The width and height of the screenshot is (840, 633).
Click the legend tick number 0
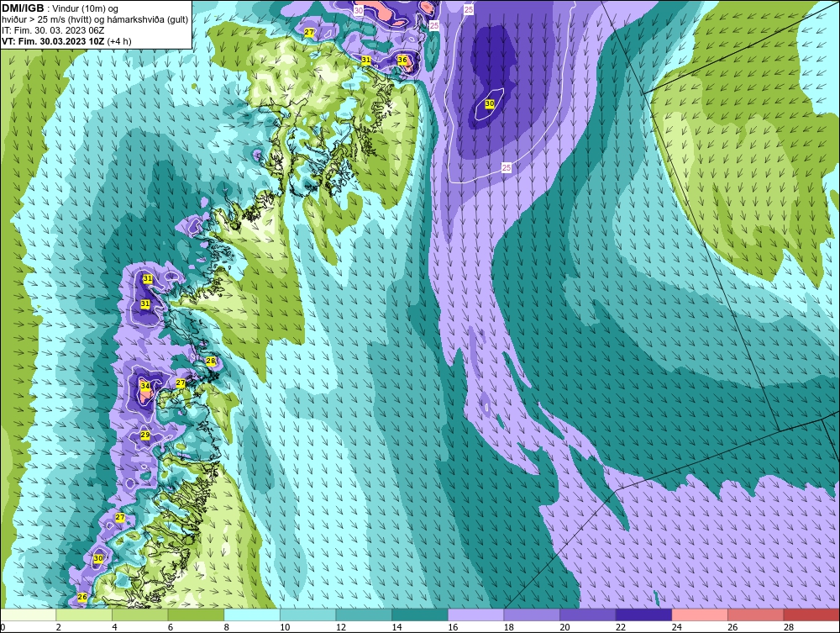3,627
